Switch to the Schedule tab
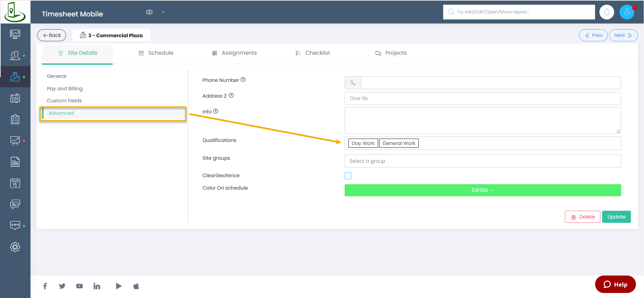 click(156, 53)
